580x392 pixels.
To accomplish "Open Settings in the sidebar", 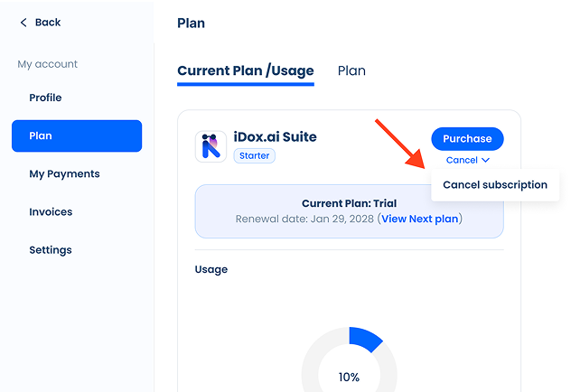I will pyautogui.click(x=51, y=250).
